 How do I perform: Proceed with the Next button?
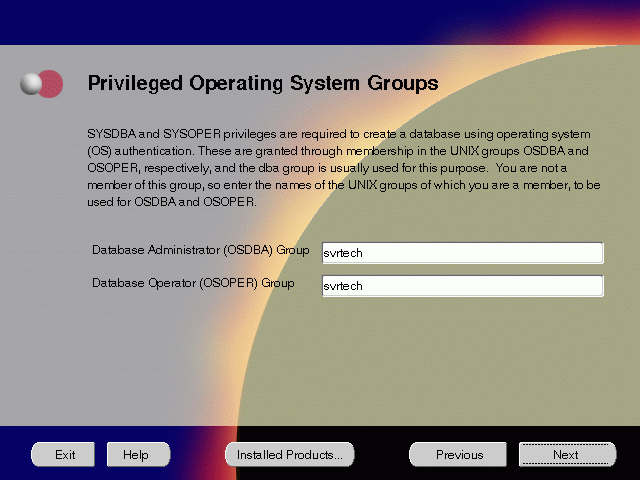click(567, 454)
